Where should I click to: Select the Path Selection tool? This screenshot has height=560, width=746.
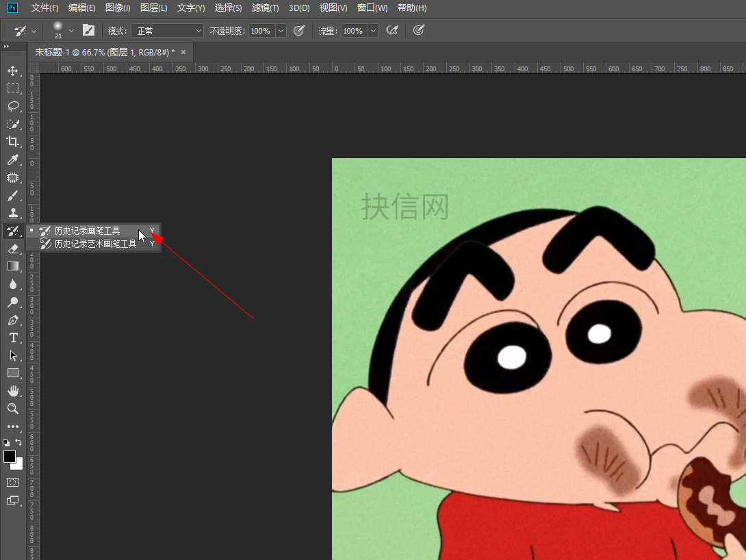pyautogui.click(x=13, y=355)
